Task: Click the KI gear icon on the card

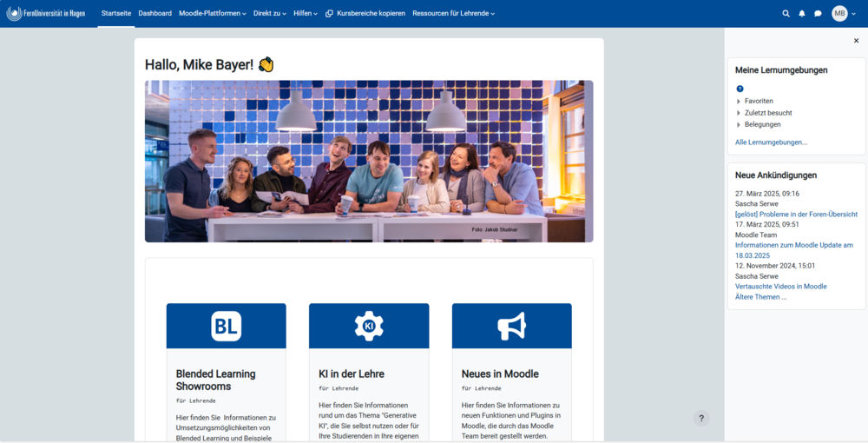Action: 369,326
